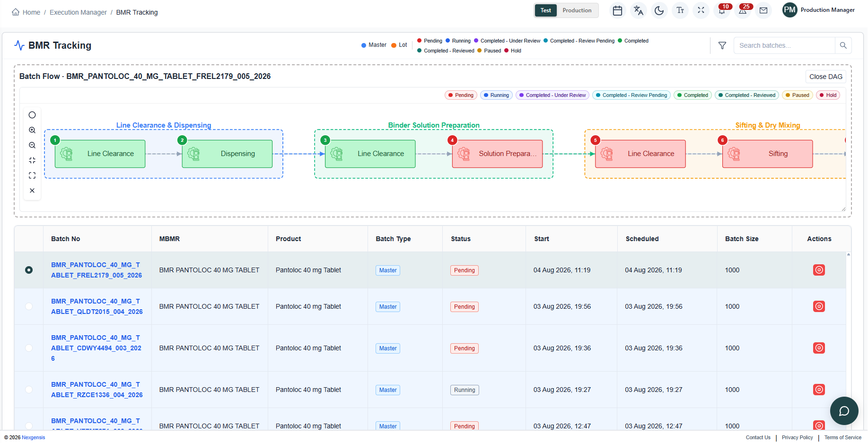The height and width of the screenshot is (443, 868).
Task: Switch to Production environment
Action: coord(577,10)
